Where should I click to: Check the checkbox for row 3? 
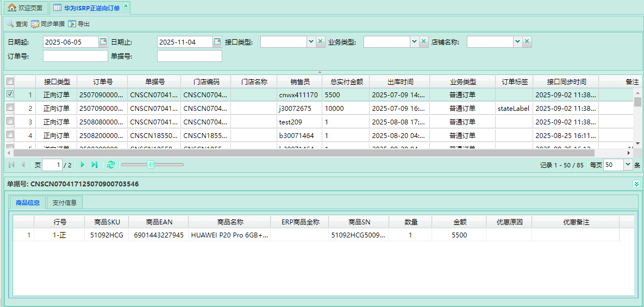(9, 121)
